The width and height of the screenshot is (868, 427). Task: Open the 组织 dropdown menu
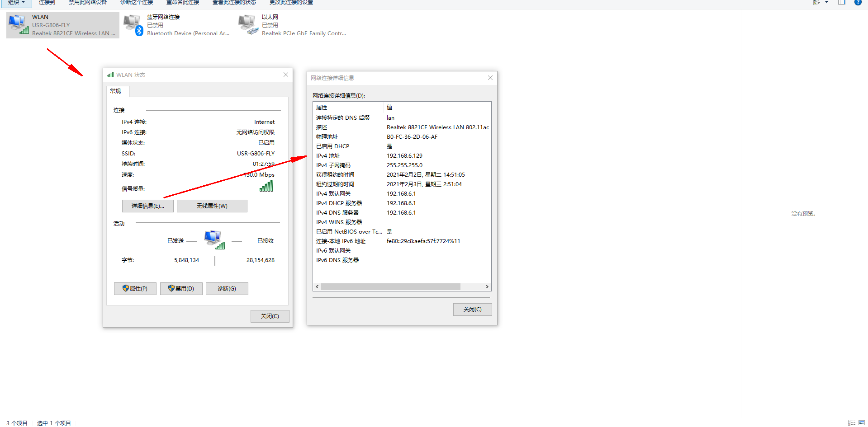17,2
